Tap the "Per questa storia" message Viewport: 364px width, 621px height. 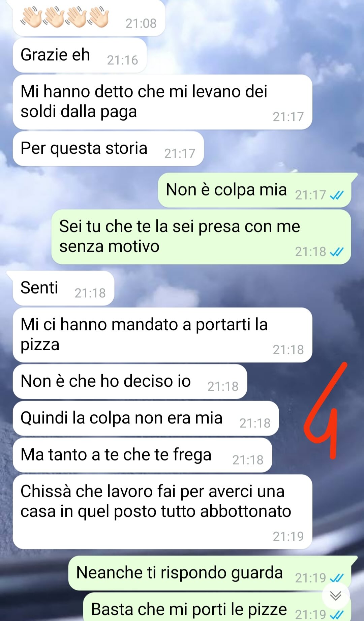coord(108,149)
